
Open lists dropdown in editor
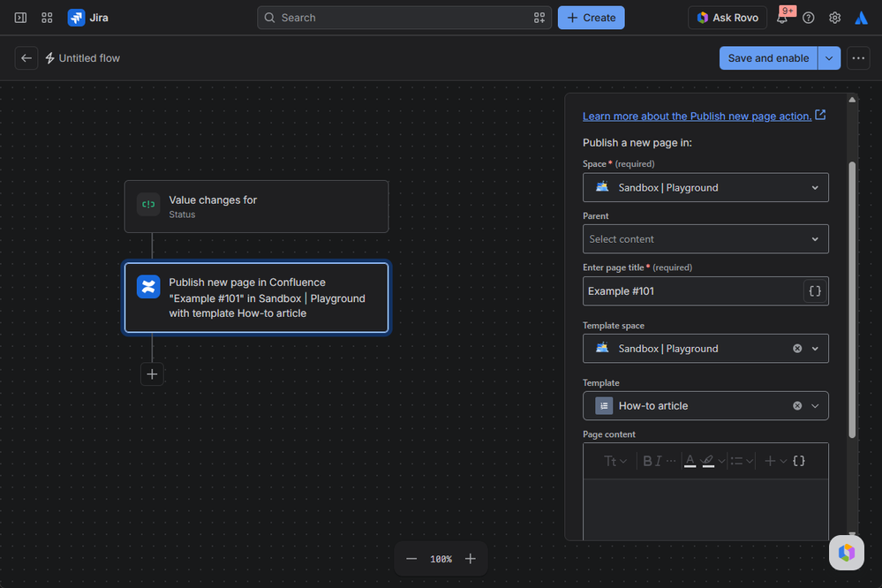coord(742,461)
